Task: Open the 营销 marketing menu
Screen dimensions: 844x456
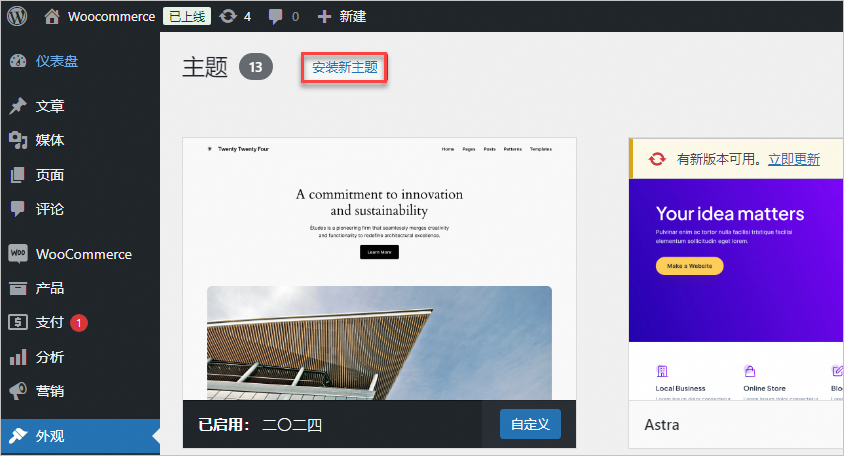Action: [x=49, y=391]
